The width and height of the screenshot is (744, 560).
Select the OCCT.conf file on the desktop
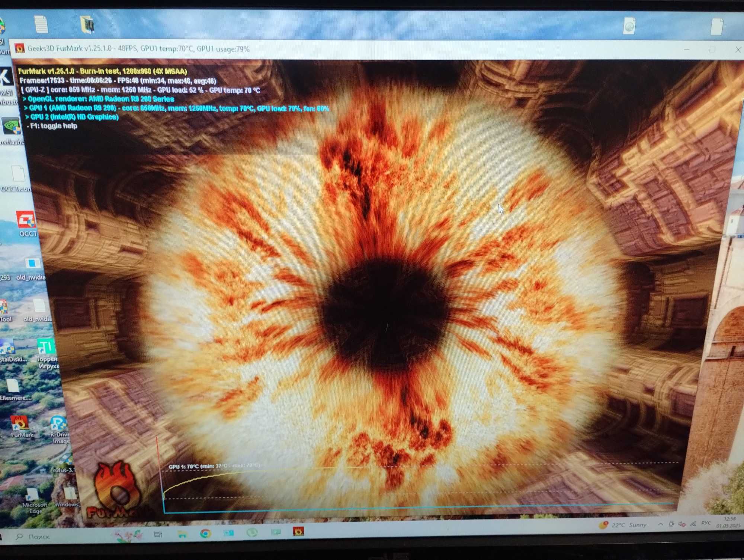[x=17, y=178]
